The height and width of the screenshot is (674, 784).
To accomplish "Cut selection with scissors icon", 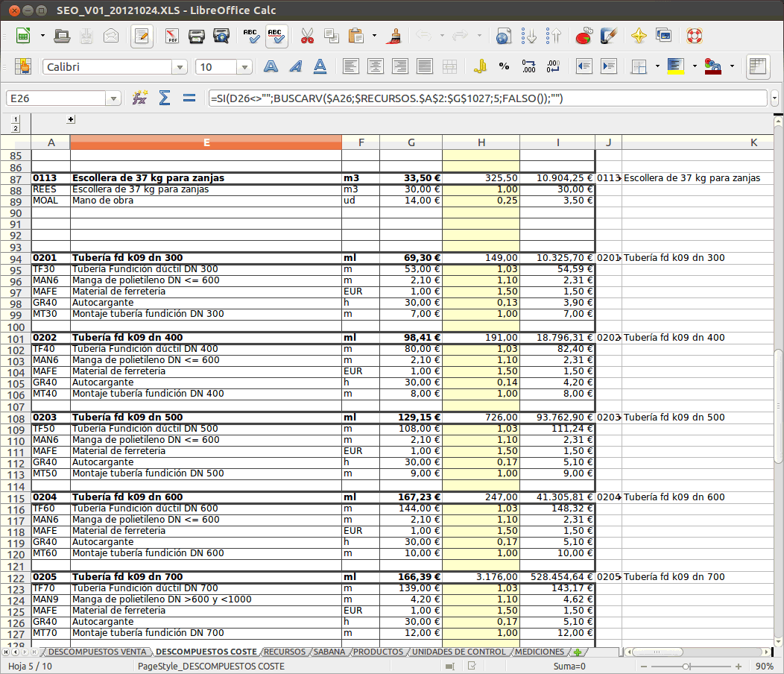I will pos(307,36).
